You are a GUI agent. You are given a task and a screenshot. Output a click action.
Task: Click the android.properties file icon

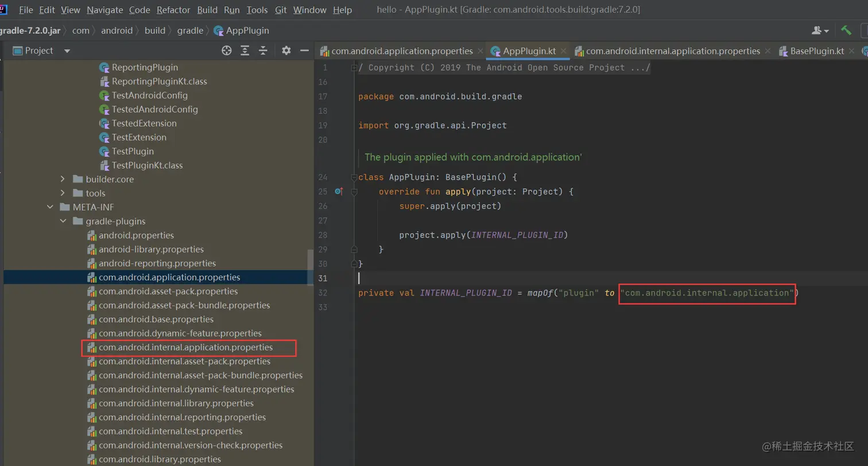(x=91, y=235)
